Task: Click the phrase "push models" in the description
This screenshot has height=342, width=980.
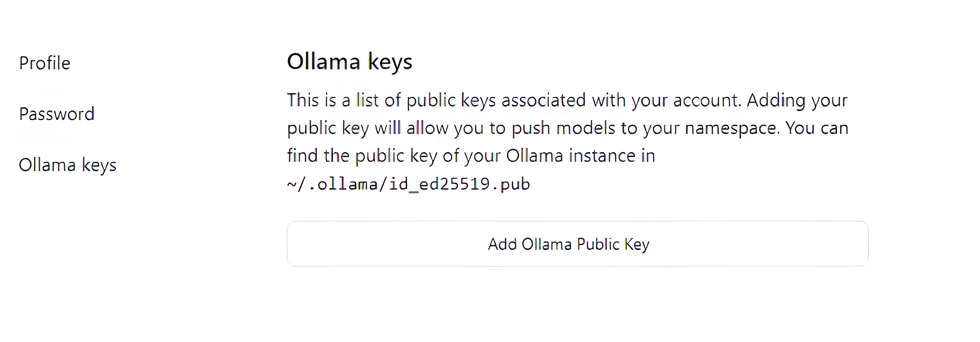Action: tap(563, 128)
